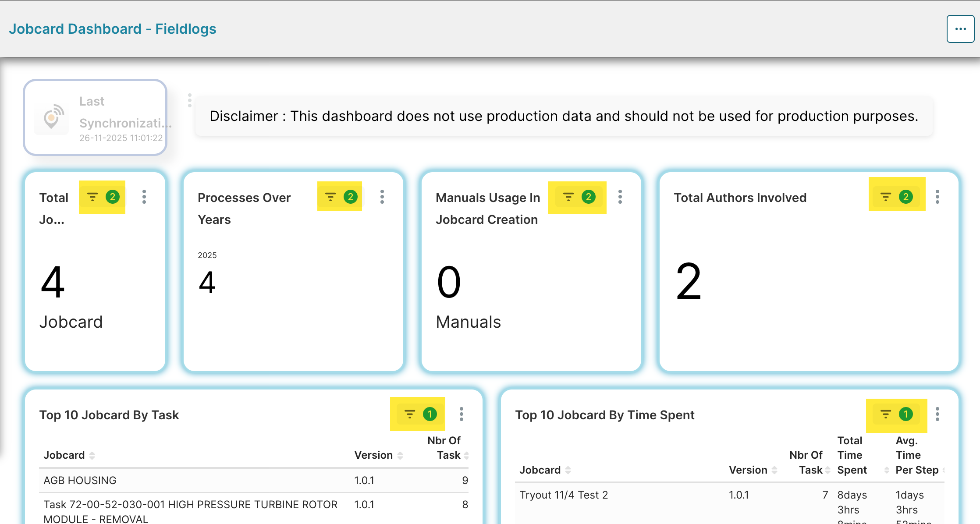Click the drag handle beside the disclaimer
980x524 pixels.
(x=190, y=100)
